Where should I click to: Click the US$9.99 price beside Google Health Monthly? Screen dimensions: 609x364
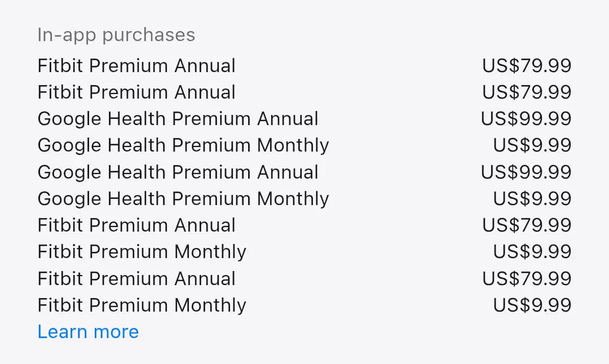click(x=532, y=145)
